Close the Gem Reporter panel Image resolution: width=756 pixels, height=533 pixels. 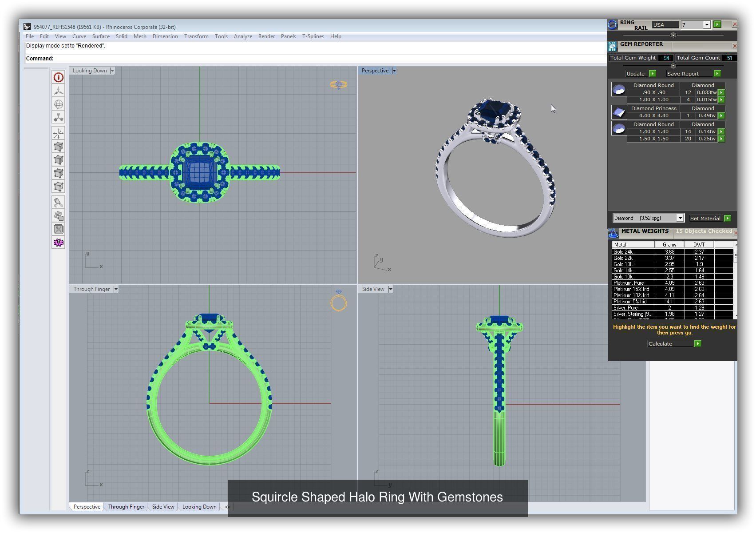(734, 46)
